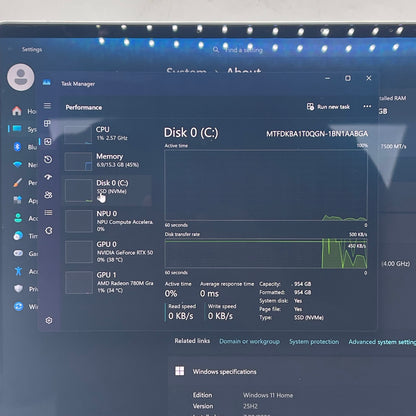Switch to the Processes tab icon
416x416 pixels.
(x=47, y=124)
